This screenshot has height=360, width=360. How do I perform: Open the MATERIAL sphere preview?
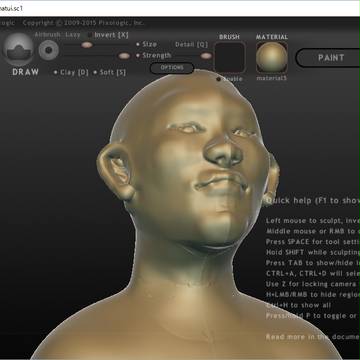click(272, 57)
